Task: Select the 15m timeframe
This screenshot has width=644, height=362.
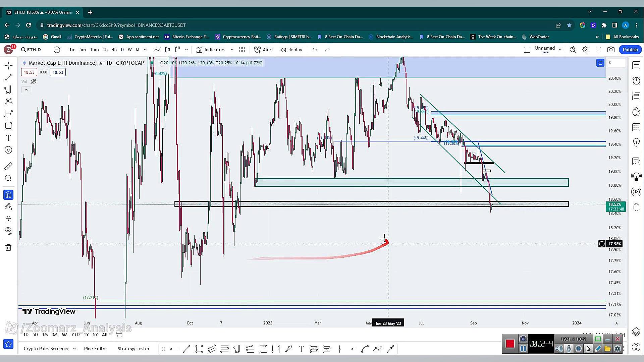Action: [94, 50]
